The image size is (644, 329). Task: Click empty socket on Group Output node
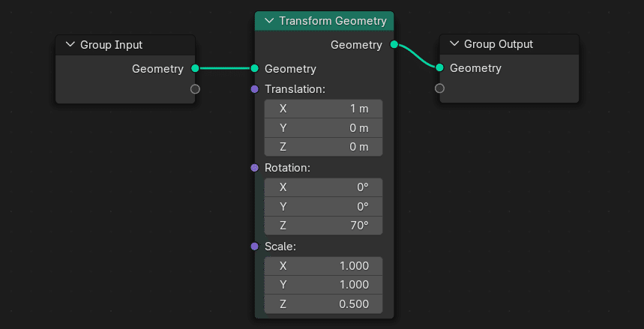tap(439, 88)
